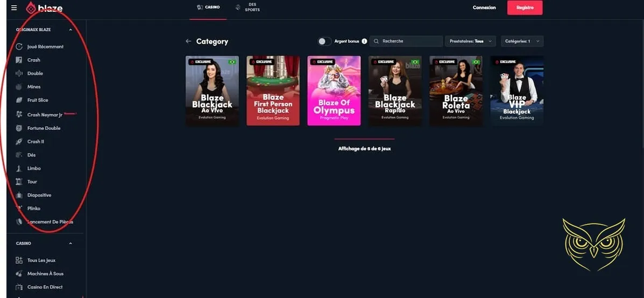Click the Crash game sidebar icon
The width and height of the screenshot is (644, 298).
[x=19, y=60]
